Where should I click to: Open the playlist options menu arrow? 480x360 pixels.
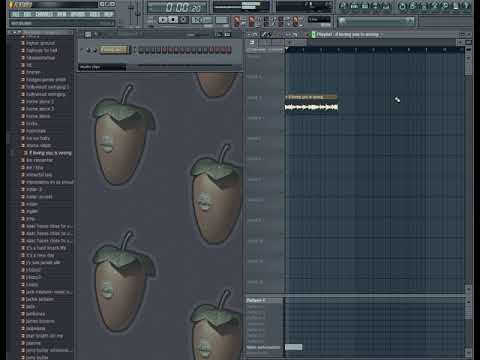point(249,35)
